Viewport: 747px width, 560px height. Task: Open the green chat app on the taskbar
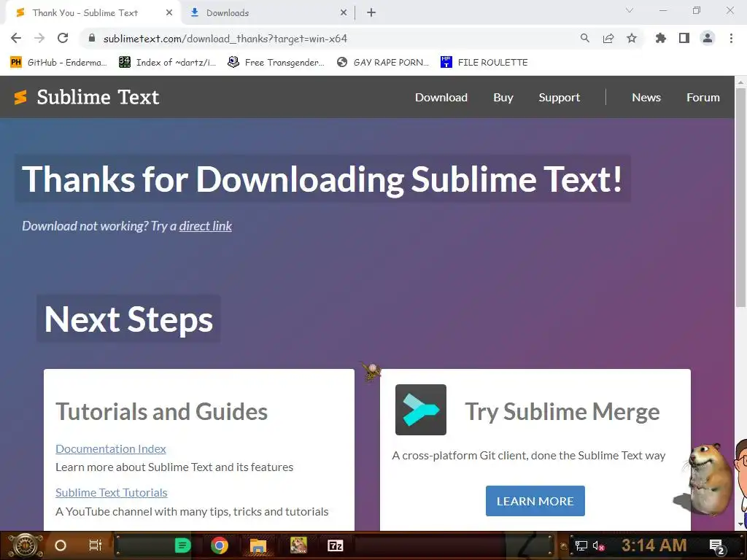(x=182, y=545)
